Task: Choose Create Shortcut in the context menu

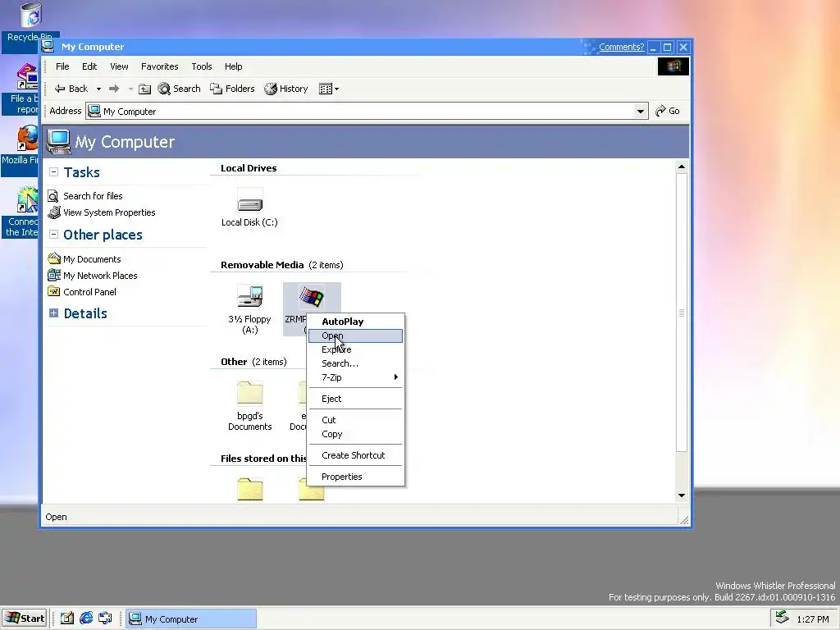Action: tap(356, 455)
